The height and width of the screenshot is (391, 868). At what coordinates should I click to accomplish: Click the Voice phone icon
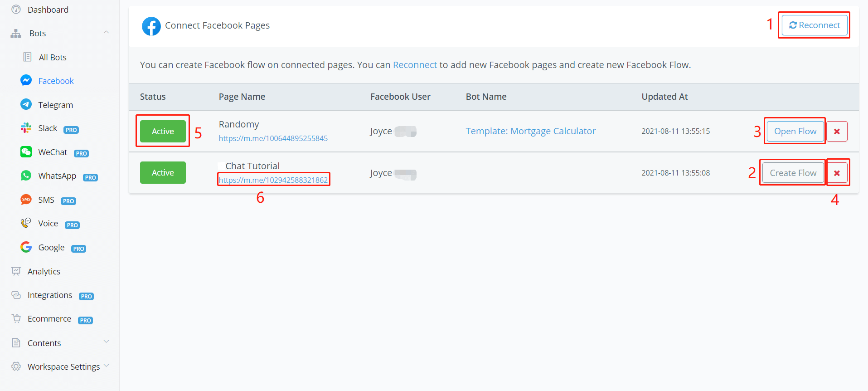coord(26,223)
